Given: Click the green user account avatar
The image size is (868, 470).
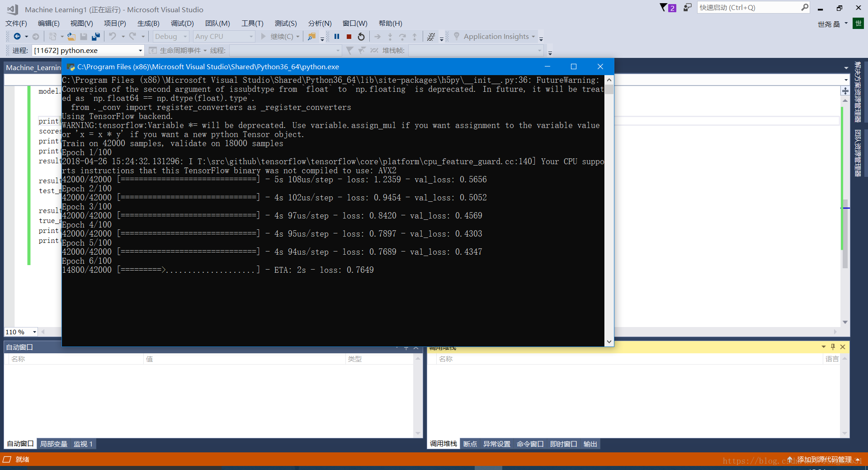Looking at the screenshot, I should pyautogui.click(x=858, y=24).
